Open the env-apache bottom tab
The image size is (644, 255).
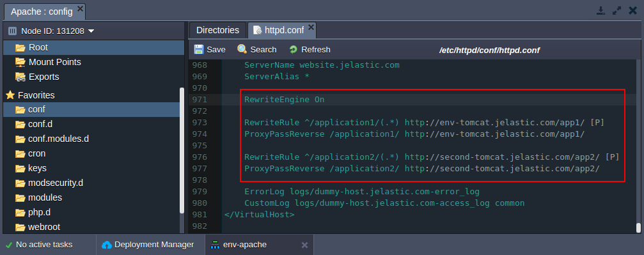click(x=259, y=245)
